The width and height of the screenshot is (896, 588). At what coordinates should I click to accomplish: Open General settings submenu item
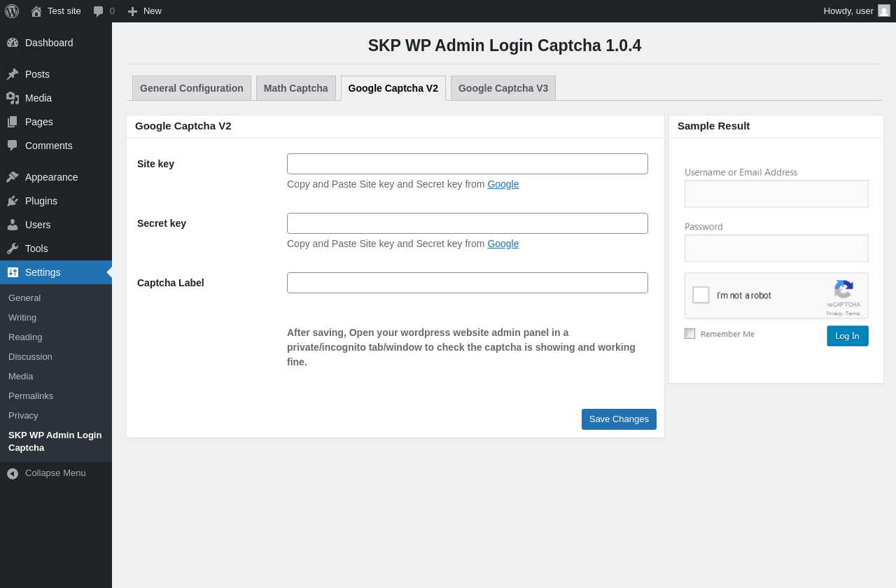(x=24, y=298)
